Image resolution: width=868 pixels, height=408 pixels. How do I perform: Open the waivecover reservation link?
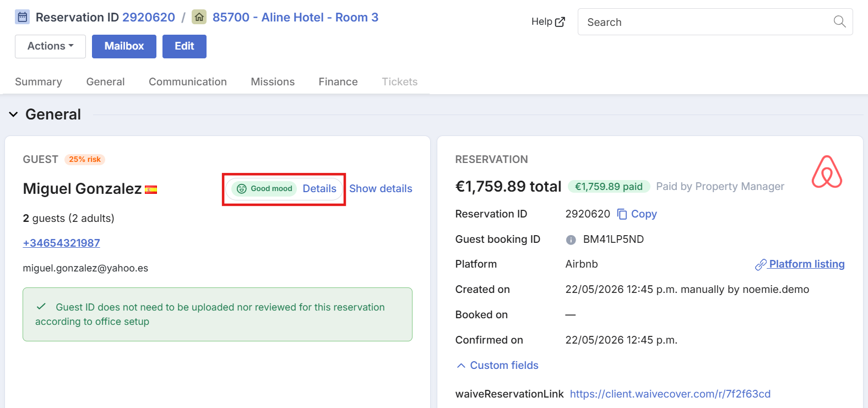click(670, 394)
